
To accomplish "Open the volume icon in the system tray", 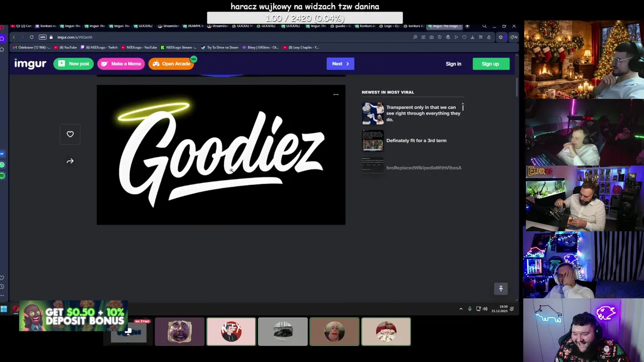I will [485, 309].
